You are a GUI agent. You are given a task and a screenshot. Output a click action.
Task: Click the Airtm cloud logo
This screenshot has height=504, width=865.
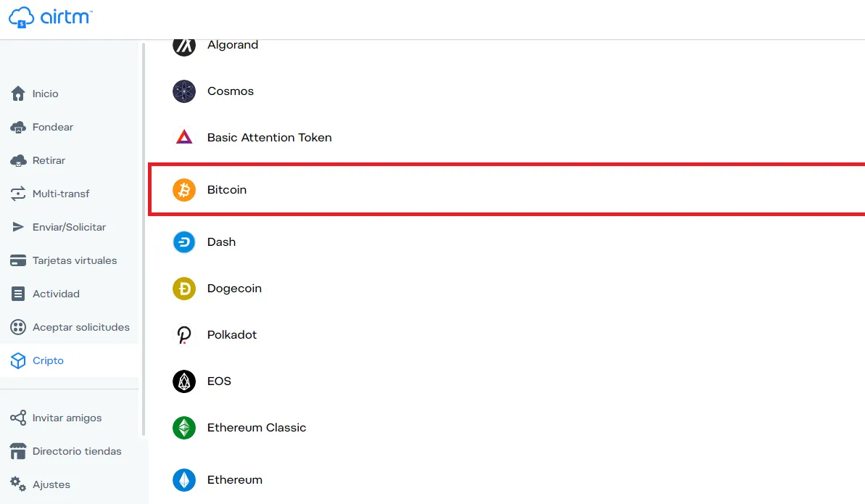[22, 17]
